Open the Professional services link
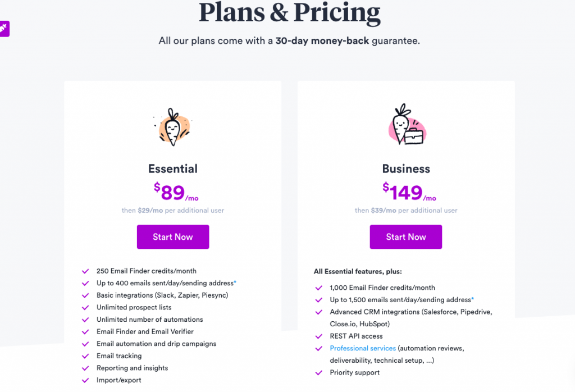This screenshot has height=392, width=575. tap(363, 348)
